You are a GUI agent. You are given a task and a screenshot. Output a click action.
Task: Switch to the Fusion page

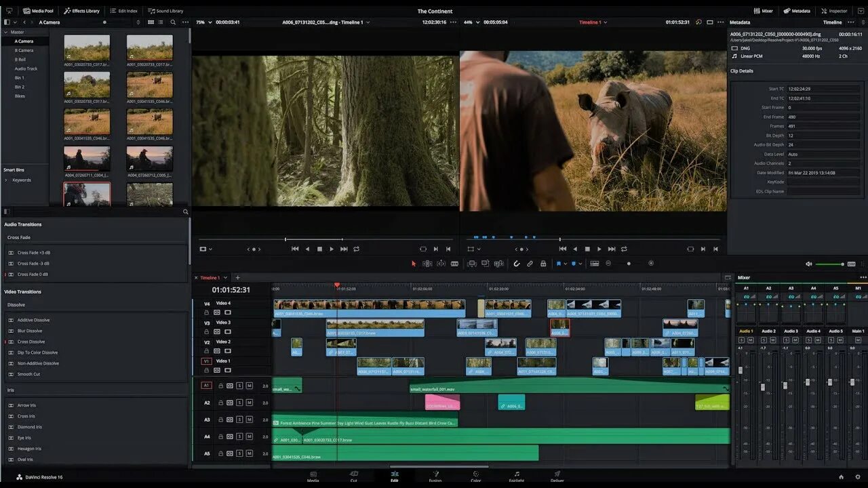pyautogui.click(x=435, y=476)
